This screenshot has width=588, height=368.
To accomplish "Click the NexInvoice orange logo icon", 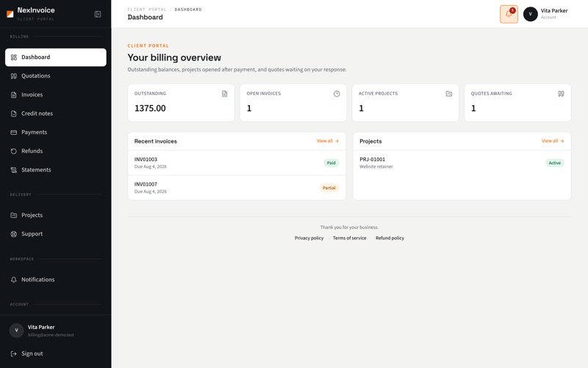I will [10, 14].
